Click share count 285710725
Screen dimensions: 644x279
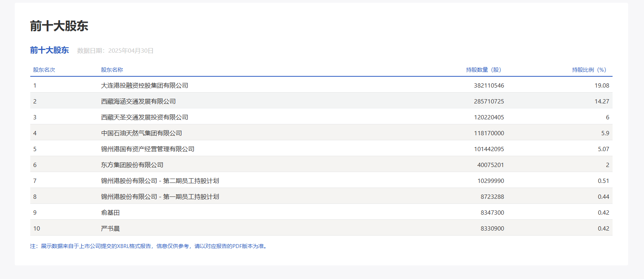coord(489,101)
